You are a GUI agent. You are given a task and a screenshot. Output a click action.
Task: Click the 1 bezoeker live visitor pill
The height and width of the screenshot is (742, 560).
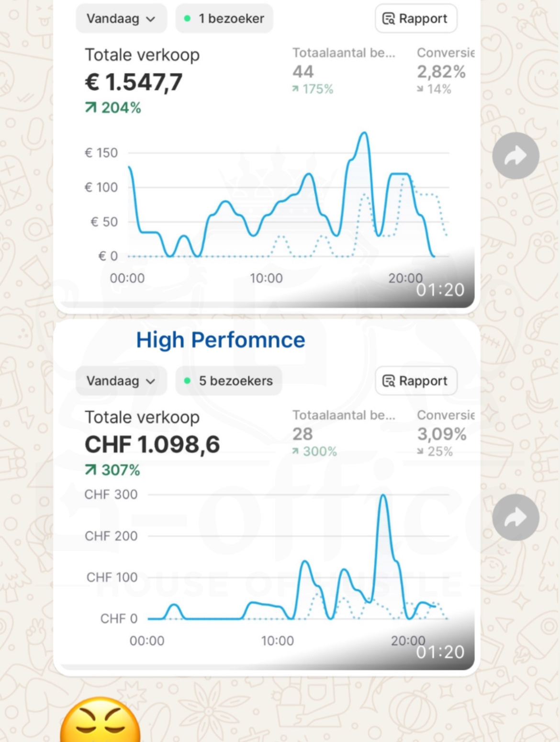(x=224, y=19)
